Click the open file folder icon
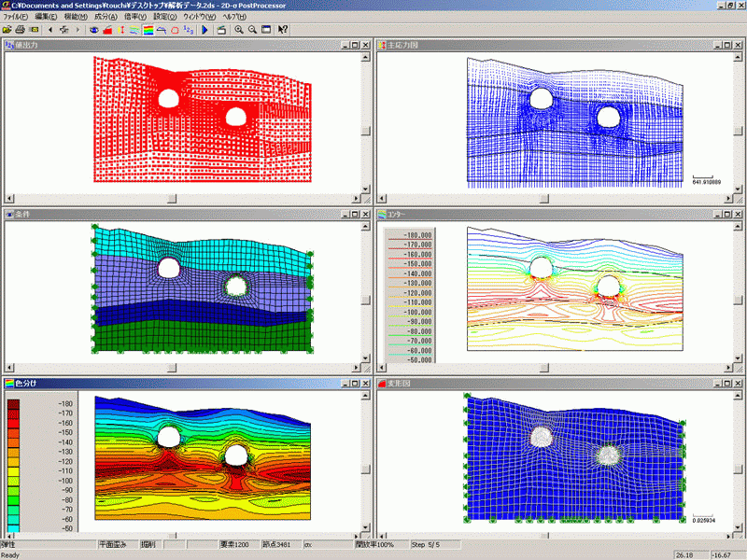 (x=7, y=30)
